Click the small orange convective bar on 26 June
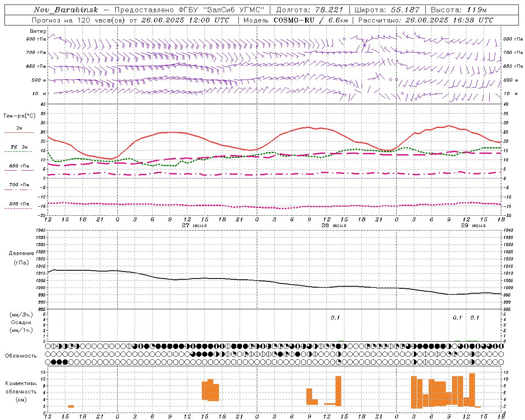 [71, 406]
